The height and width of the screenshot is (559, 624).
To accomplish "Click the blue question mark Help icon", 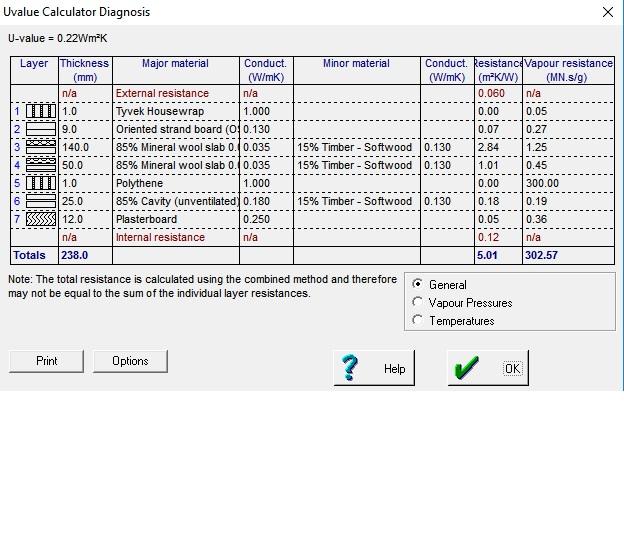I will click(350, 368).
